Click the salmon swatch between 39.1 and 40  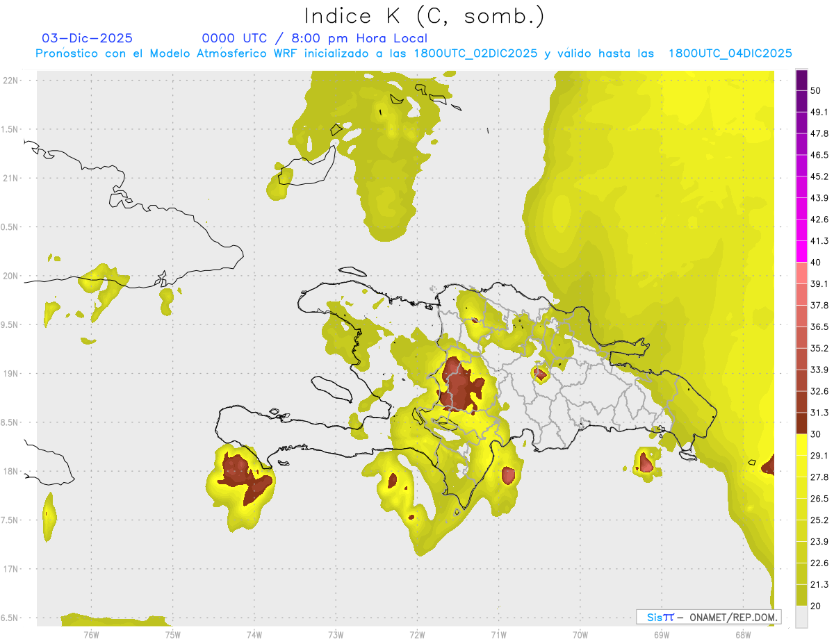point(801,273)
